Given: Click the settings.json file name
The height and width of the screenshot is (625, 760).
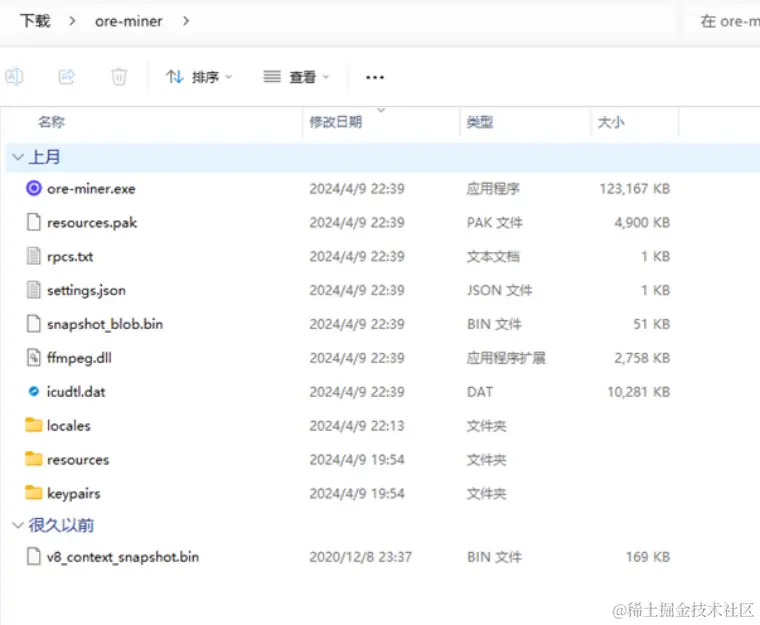Looking at the screenshot, I should point(86,290).
